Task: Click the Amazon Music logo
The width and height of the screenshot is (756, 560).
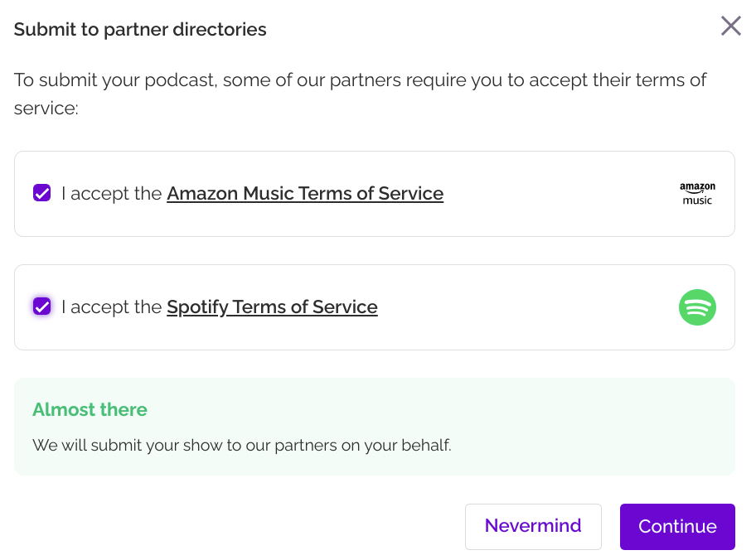Action: click(697, 194)
